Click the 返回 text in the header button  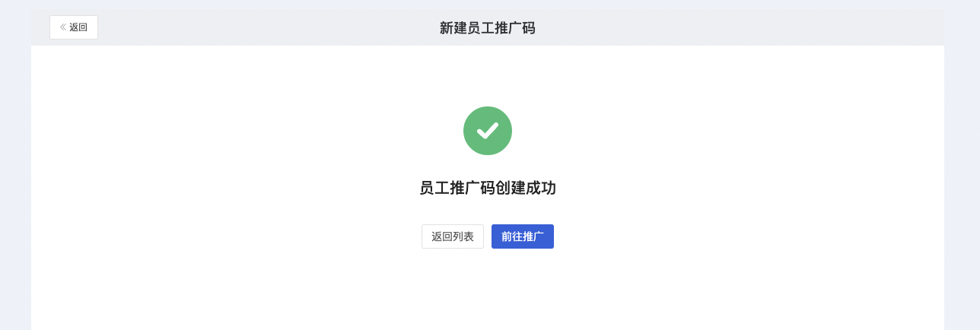(x=78, y=27)
